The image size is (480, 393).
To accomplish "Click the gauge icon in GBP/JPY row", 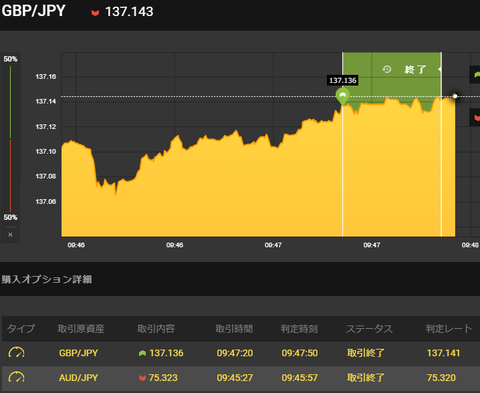I will [16, 353].
